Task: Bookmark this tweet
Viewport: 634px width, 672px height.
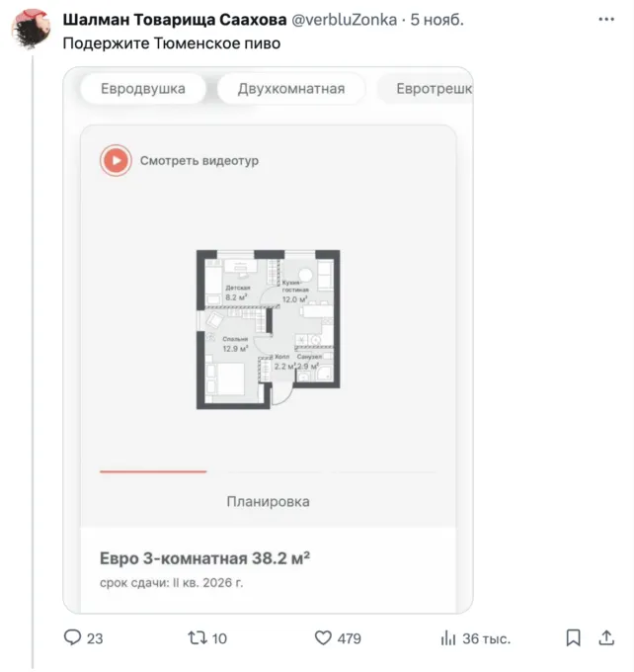Action: pyautogui.click(x=573, y=638)
